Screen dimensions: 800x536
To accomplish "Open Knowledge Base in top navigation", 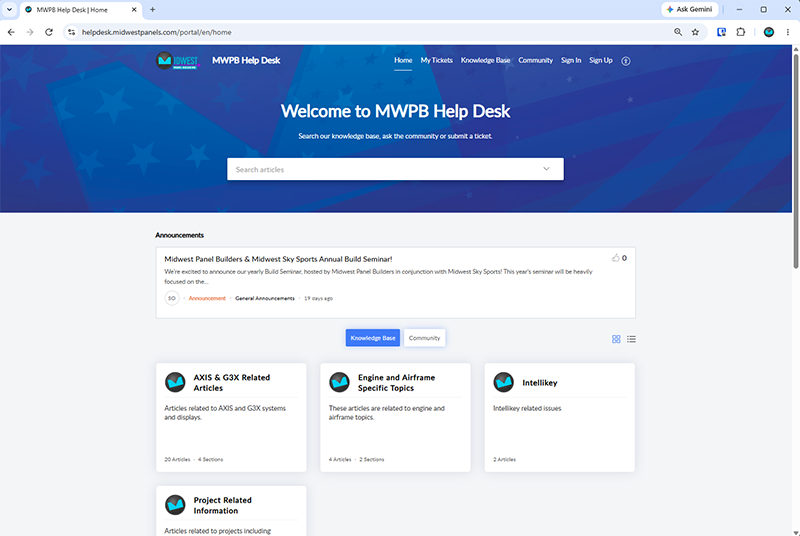I will point(485,60).
